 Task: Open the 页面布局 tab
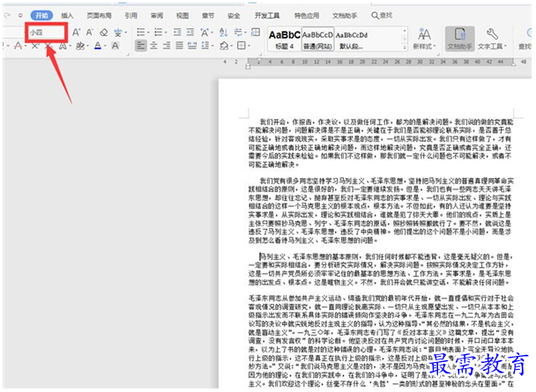tap(99, 15)
